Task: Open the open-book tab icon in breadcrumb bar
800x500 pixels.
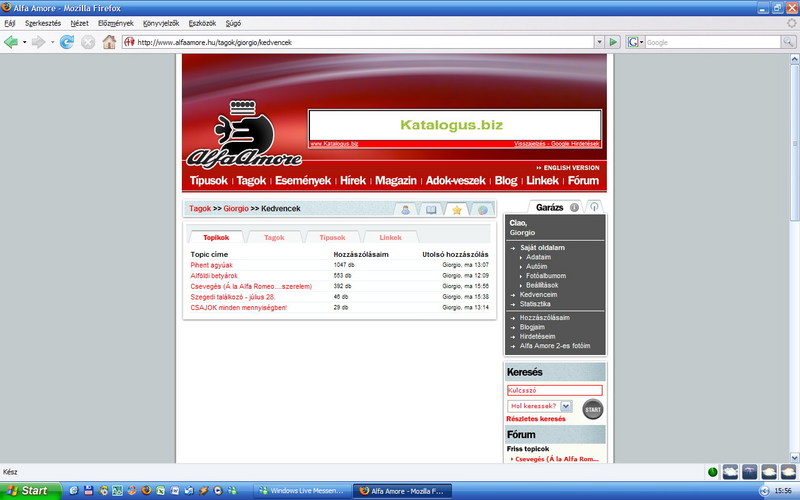Action: coord(431,210)
